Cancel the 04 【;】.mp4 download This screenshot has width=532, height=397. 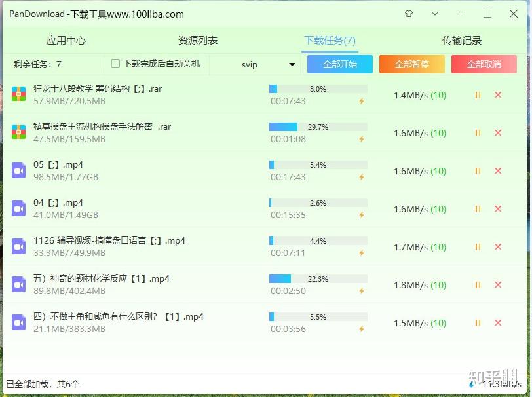point(497,208)
